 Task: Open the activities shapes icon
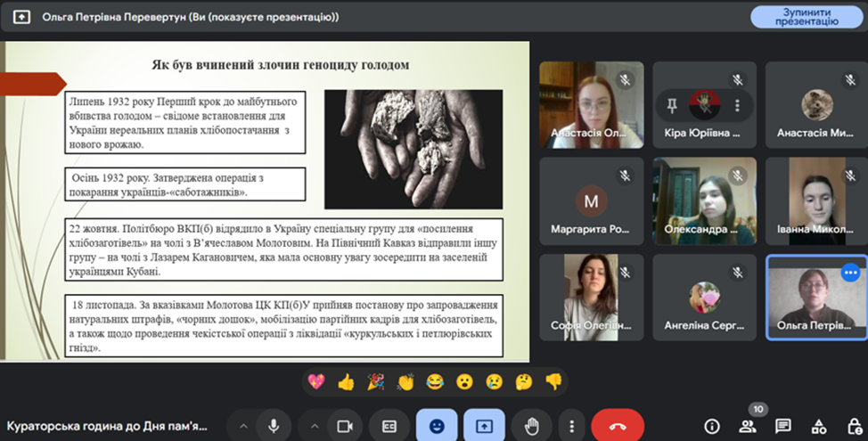819,426
